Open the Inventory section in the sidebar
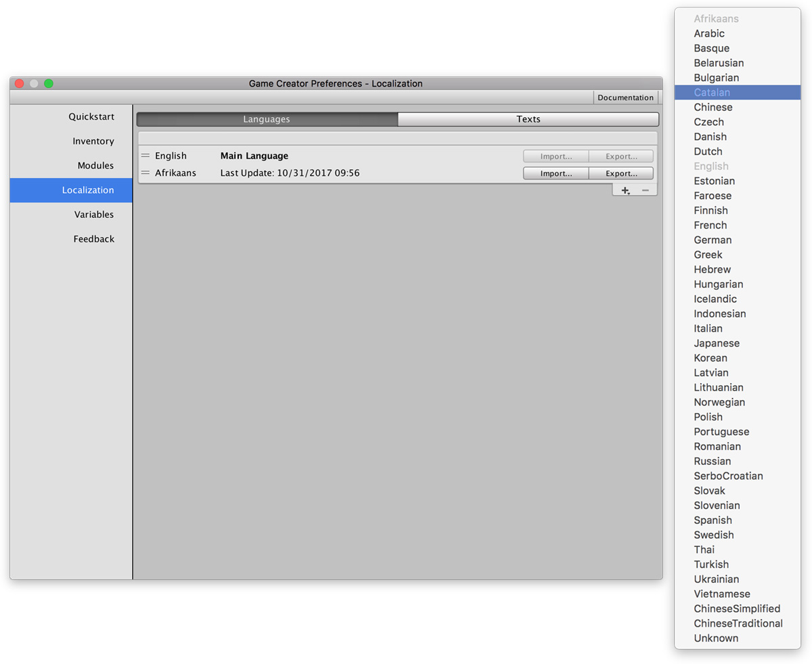This screenshot has width=812, height=664. [71, 141]
